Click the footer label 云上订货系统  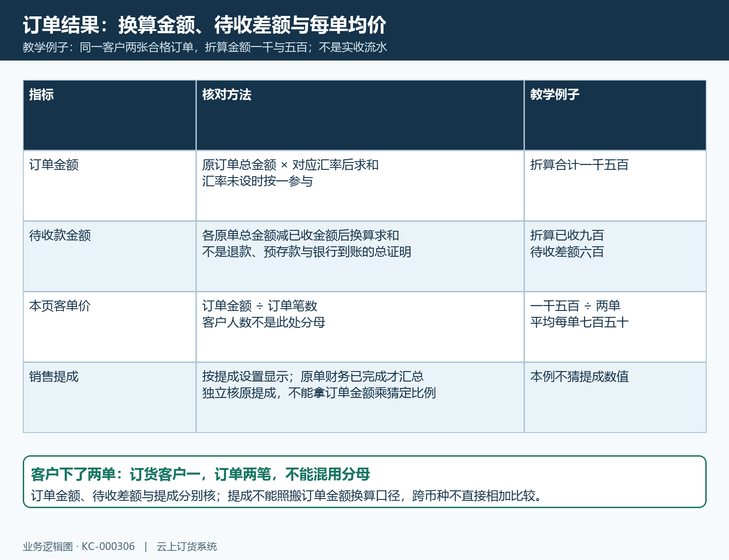coord(187,546)
